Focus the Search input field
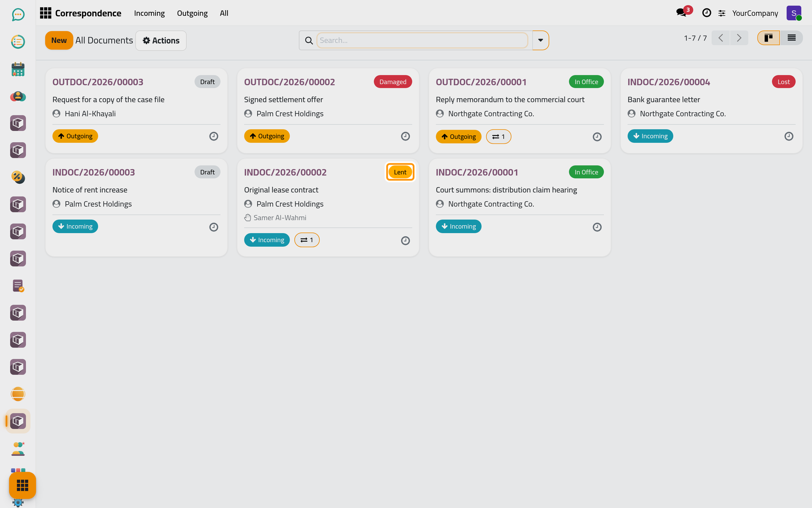The height and width of the screenshot is (508, 812). pos(422,41)
